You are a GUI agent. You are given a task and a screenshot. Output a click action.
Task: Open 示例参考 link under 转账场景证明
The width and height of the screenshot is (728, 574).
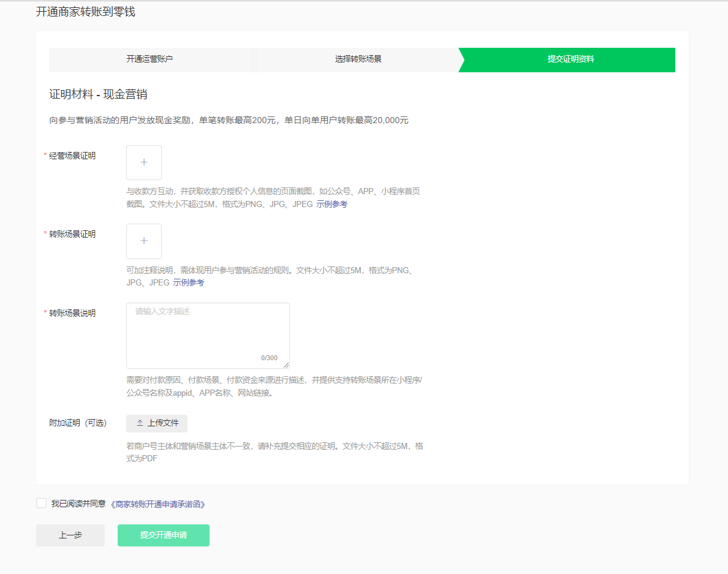[x=188, y=283]
